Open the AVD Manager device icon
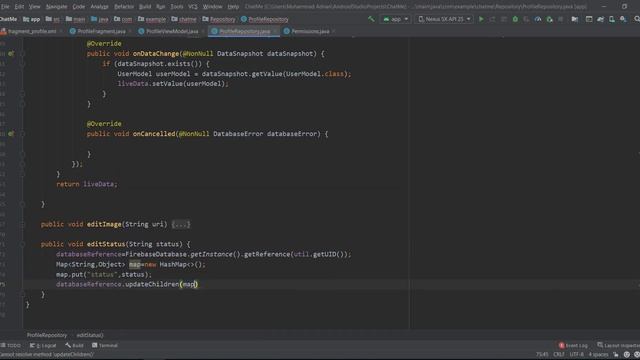The width and height of the screenshot is (640, 360). pyautogui.click(x=612, y=19)
